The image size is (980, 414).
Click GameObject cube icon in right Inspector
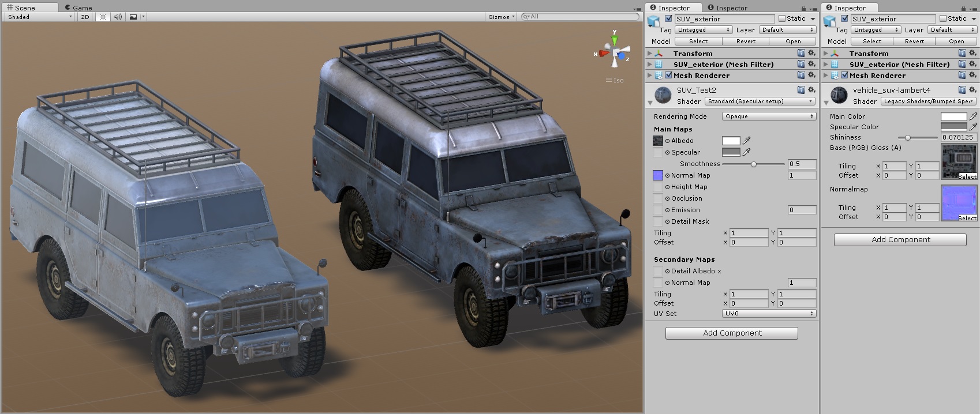pos(829,21)
